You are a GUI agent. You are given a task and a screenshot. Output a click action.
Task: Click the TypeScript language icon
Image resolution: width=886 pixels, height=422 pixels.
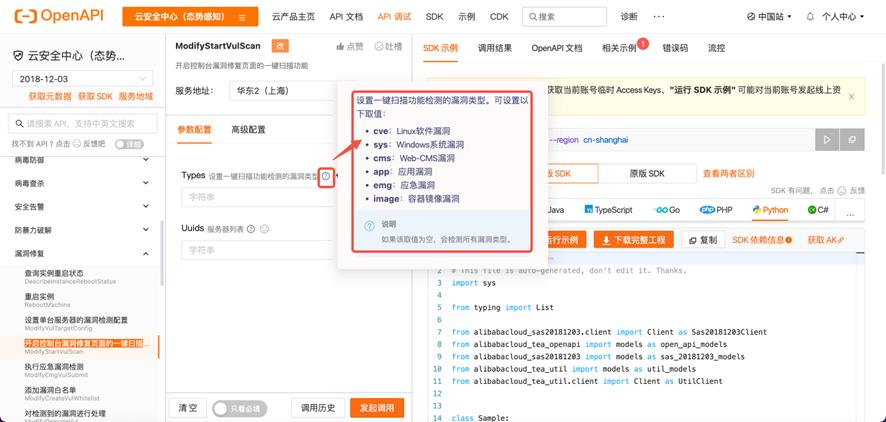(589, 210)
